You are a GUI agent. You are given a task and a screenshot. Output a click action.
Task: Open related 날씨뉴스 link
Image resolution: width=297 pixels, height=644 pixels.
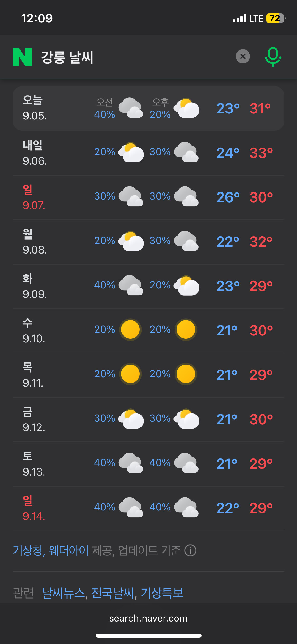point(63,593)
